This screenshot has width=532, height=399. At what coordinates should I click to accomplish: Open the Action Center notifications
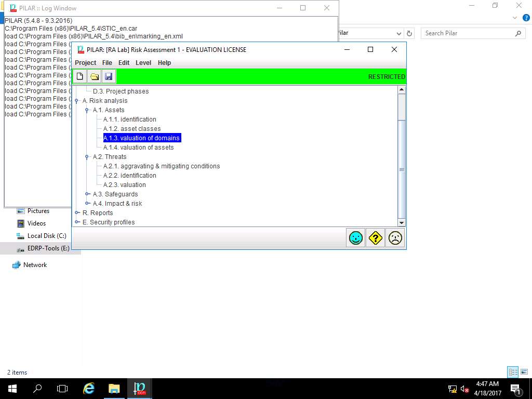[515, 389]
